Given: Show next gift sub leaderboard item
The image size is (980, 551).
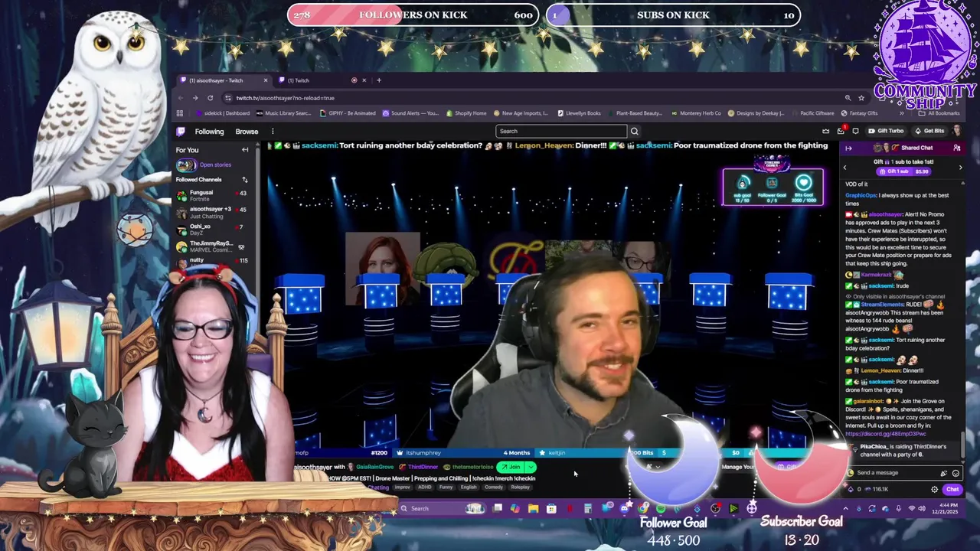Looking at the screenshot, I should tap(959, 167).
